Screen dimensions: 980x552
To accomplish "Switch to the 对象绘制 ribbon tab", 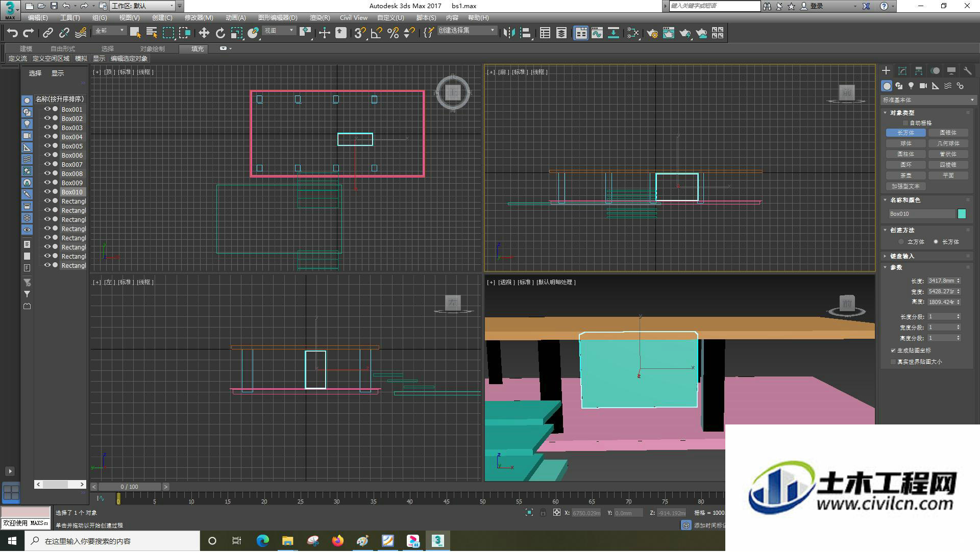I will click(x=152, y=48).
